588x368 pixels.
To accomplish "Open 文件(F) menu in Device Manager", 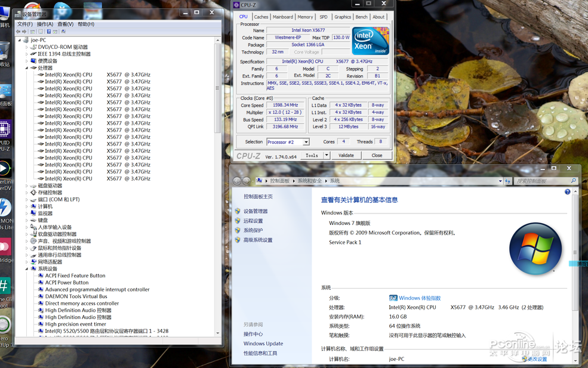I will [24, 24].
